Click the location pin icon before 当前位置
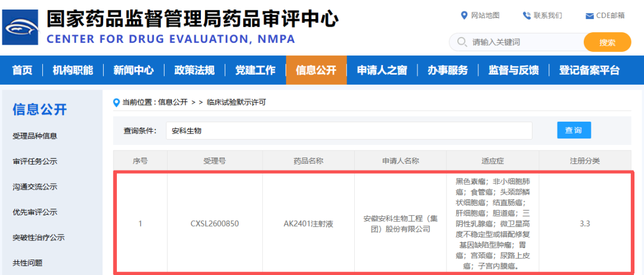644x275 pixels. (116, 103)
